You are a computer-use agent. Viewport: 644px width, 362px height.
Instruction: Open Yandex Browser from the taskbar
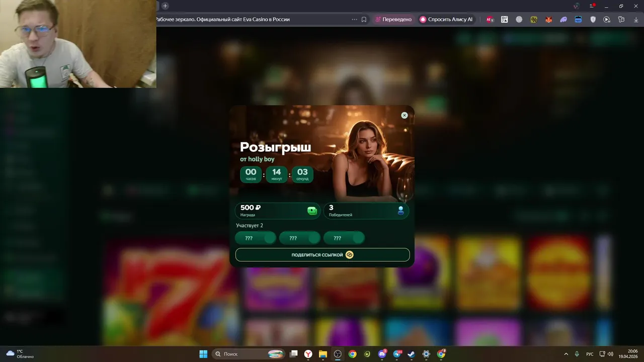tap(308, 354)
